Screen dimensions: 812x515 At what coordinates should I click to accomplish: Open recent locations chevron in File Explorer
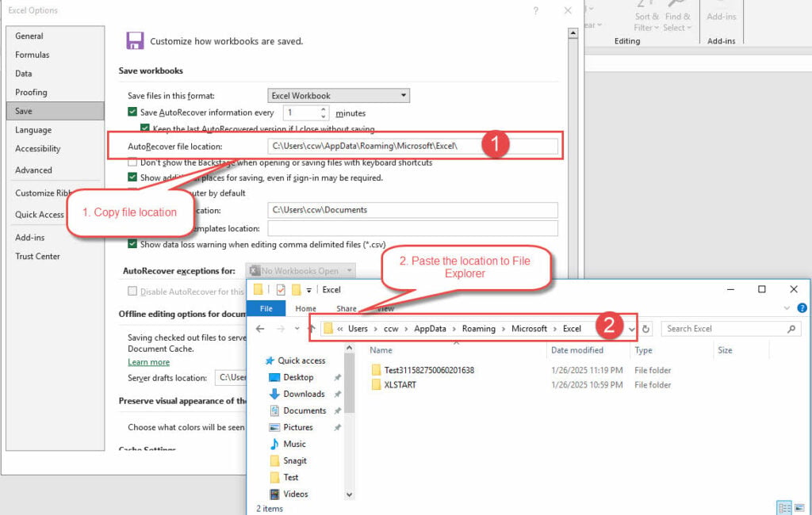coord(297,329)
